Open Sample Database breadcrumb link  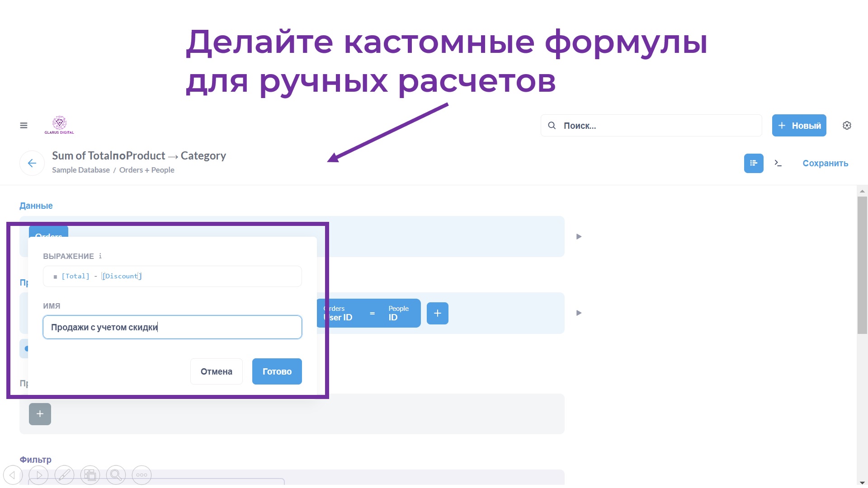tap(81, 170)
